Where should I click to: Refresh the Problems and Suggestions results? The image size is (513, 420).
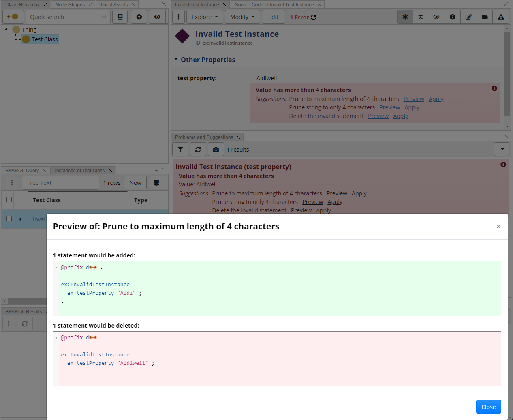pyautogui.click(x=198, y=149)
